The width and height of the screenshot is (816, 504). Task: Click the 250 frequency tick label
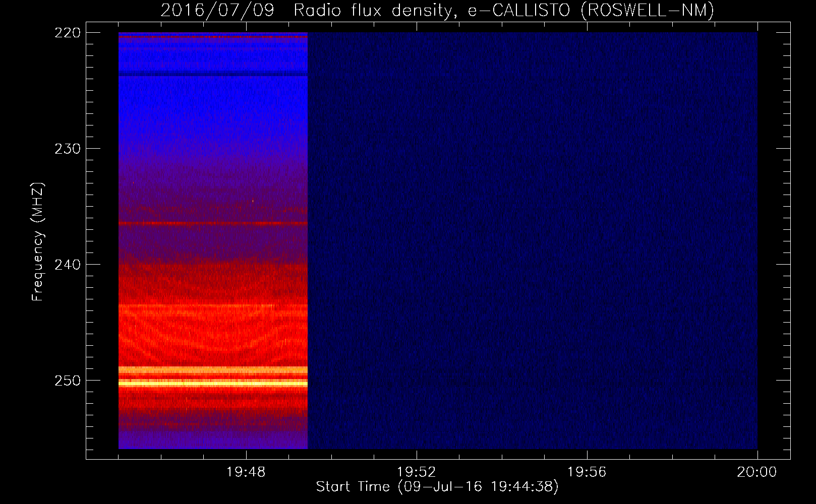tap(68, 381)
